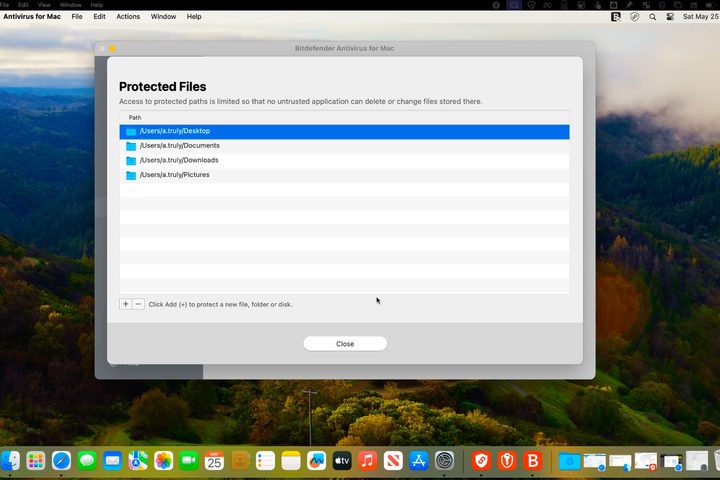
Task: Open the Window menu
Action: tap(163, 17)
